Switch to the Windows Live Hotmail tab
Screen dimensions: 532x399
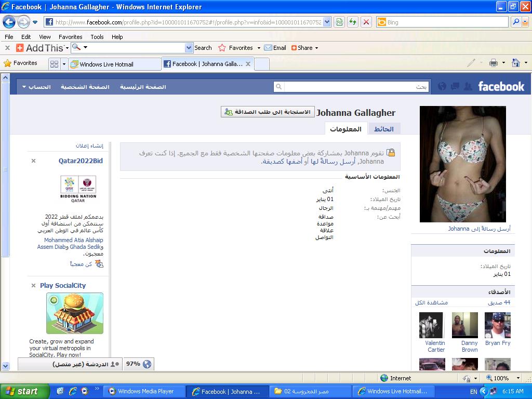[x=115, y=64]
